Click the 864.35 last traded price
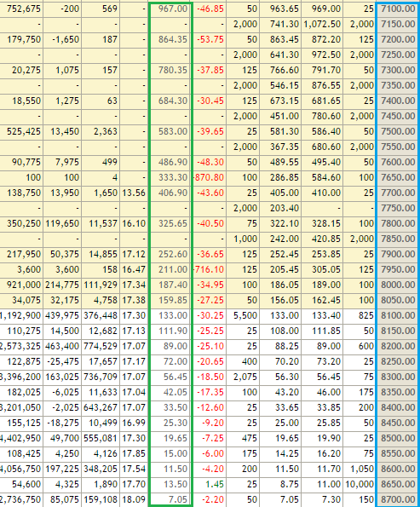Screen dimensions: 420x507 pos(170,39)
